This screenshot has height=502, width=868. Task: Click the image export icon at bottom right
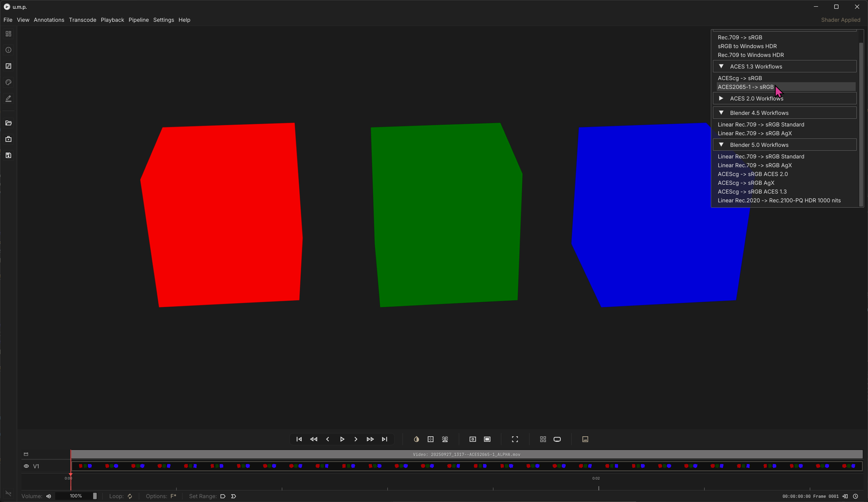(x=585, y=439)
